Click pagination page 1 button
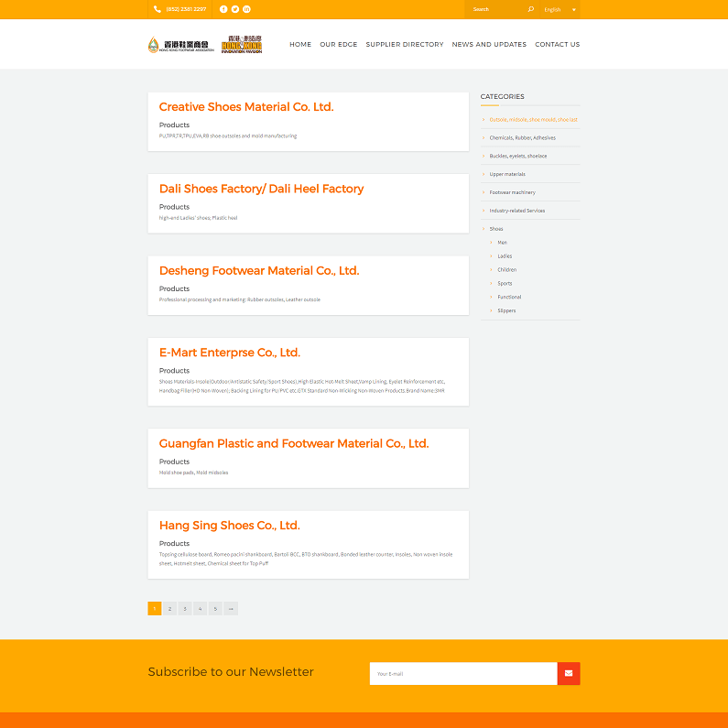 155,608
